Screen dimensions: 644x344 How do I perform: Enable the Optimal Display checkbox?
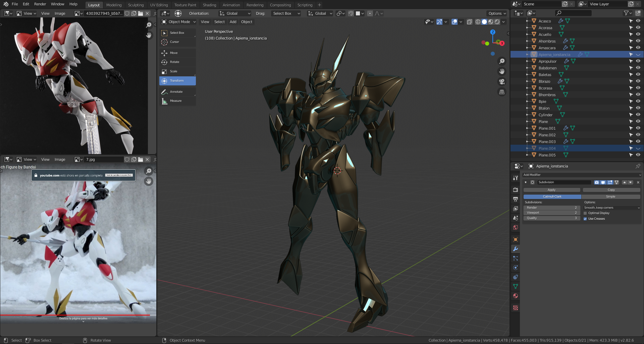pos(585,213)
